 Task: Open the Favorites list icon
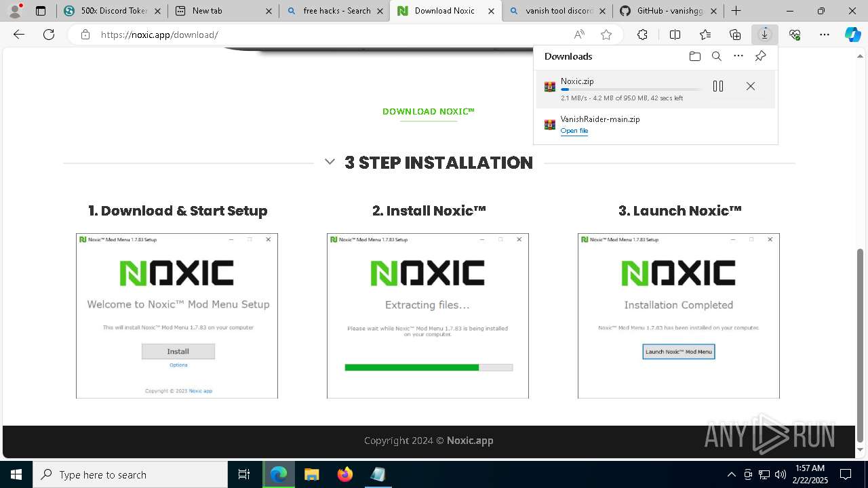point(705,35)
